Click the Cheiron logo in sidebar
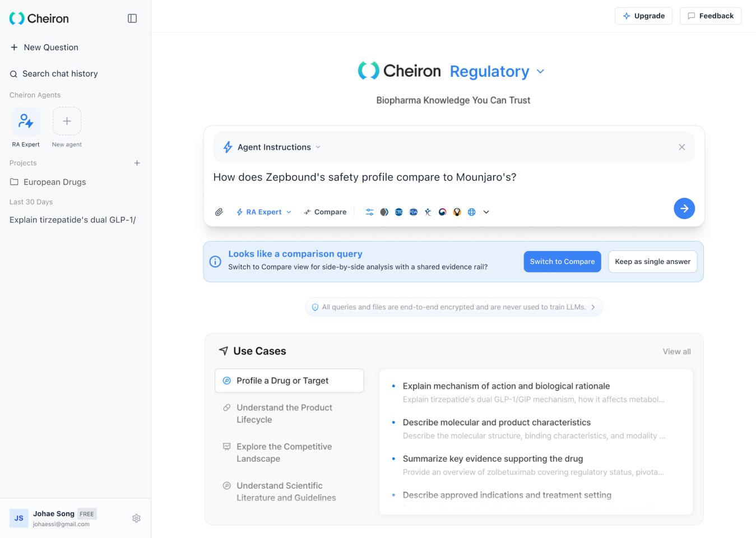The height and width of the screenshot is (538, 756). [39, 18]
